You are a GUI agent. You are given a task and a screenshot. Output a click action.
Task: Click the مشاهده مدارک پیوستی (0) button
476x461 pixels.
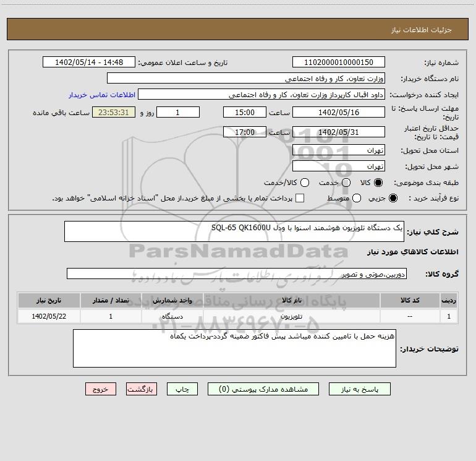pyautogui.click(x=263, y=389)
